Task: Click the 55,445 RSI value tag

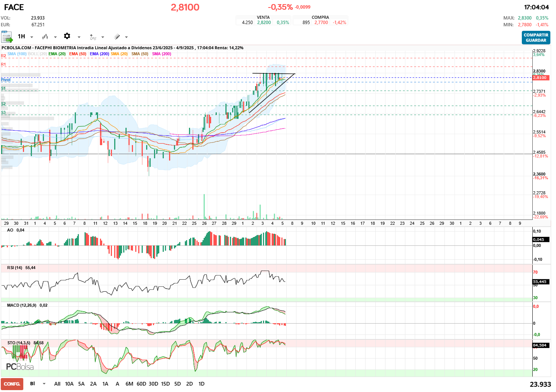Action: tap(541, 282)
